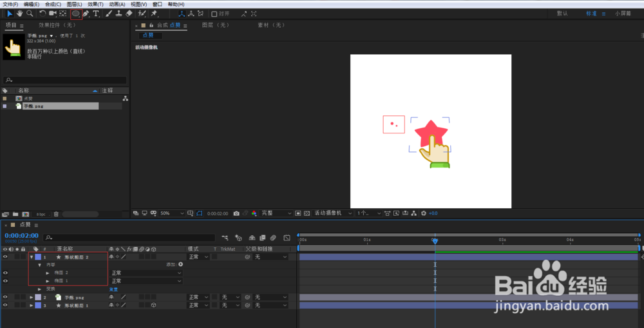Hide 形状图层 1 layer with eye icon
This screenshot has height=328, width=644.
tap(5, 305)
